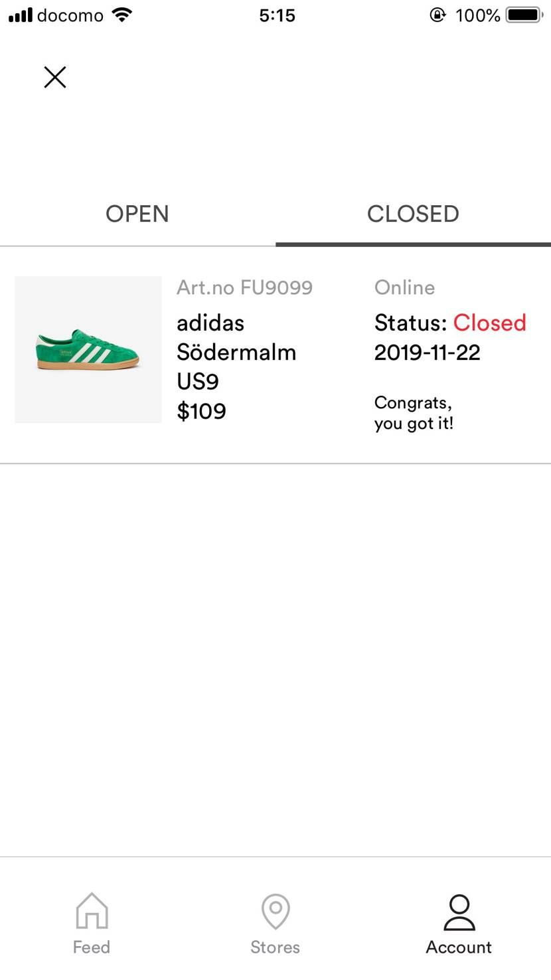Tap the Stores location pin icon
The height and width of the screenshot is (980, 551).
click(x=275, y=911)
